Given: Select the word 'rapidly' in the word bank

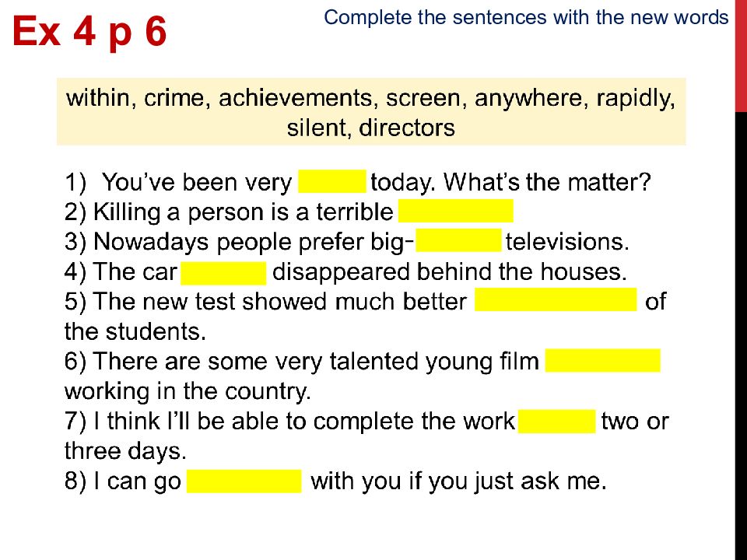Looking at the screenshot, I should tap(636, 99).
